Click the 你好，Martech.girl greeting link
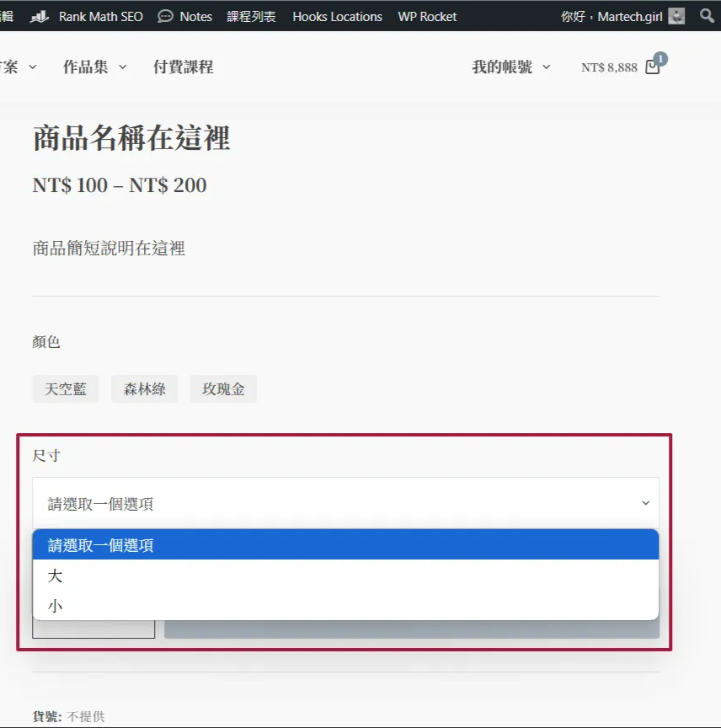 610,16
